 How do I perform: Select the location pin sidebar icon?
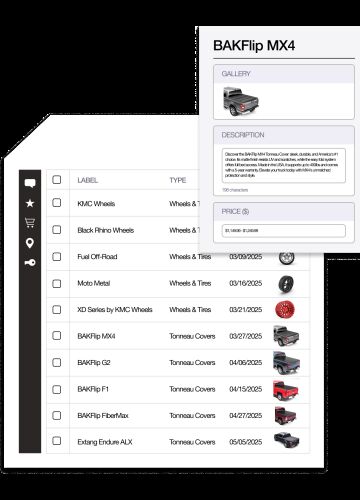pos(30,243)
